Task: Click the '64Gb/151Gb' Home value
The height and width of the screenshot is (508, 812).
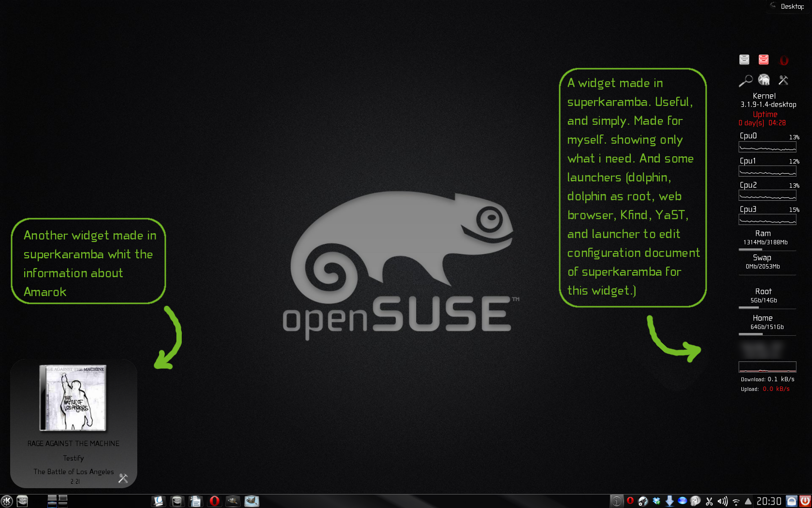Action: click(767, 327)
